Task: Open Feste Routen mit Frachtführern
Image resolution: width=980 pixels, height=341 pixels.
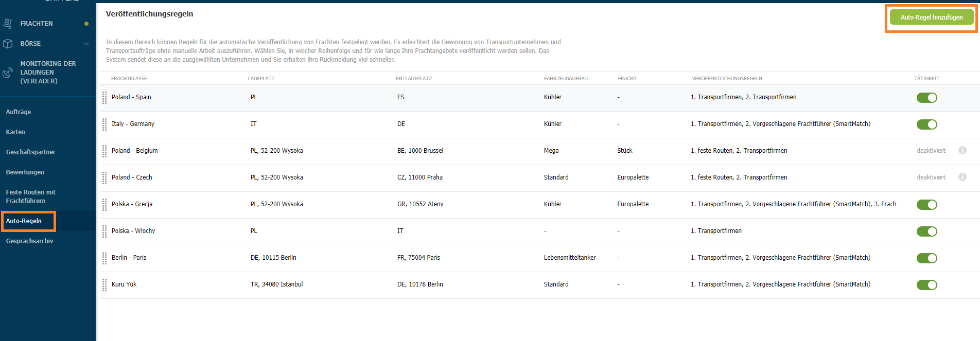Action: click(31, 196)
